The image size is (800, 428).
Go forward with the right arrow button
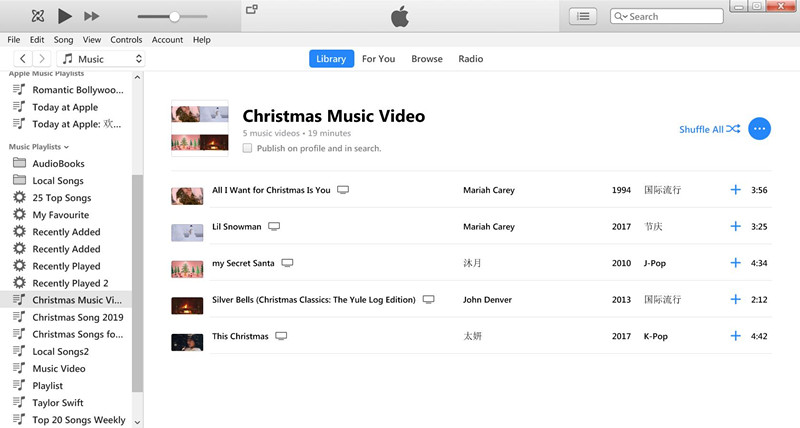click(42, 59)
